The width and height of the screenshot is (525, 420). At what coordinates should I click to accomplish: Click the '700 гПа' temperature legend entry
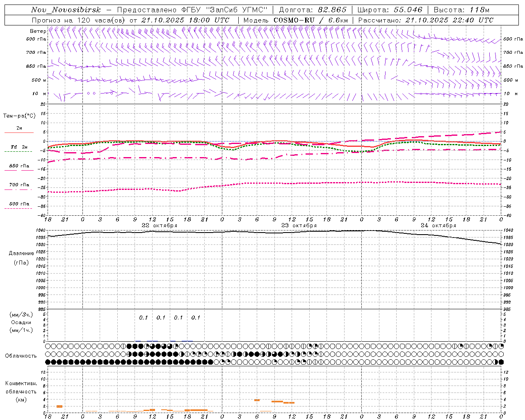19,185
